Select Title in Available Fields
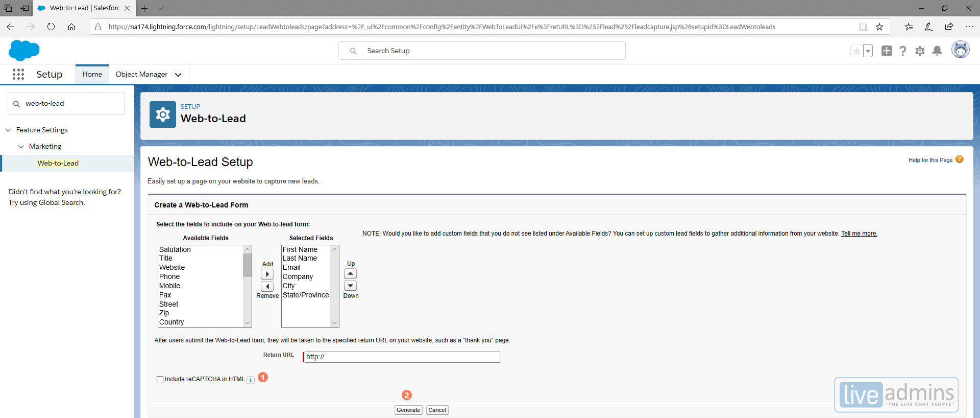Image resolution: width=980 pixels, height=418 pixels. click(166, 258)
